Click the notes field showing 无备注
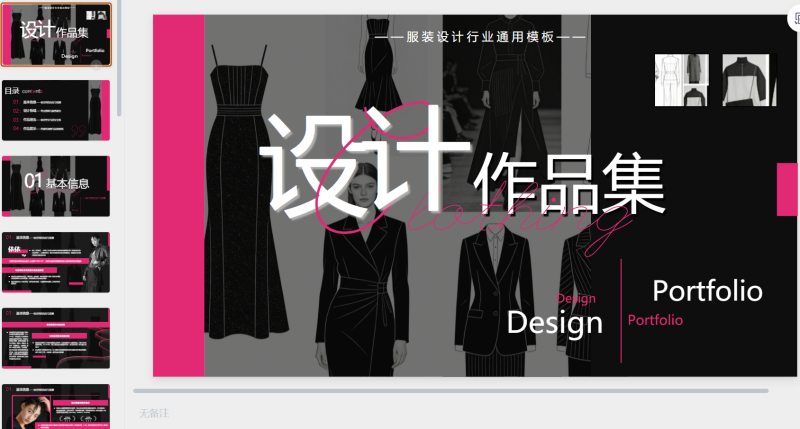800x429 pixels. (x=154, y=413)
